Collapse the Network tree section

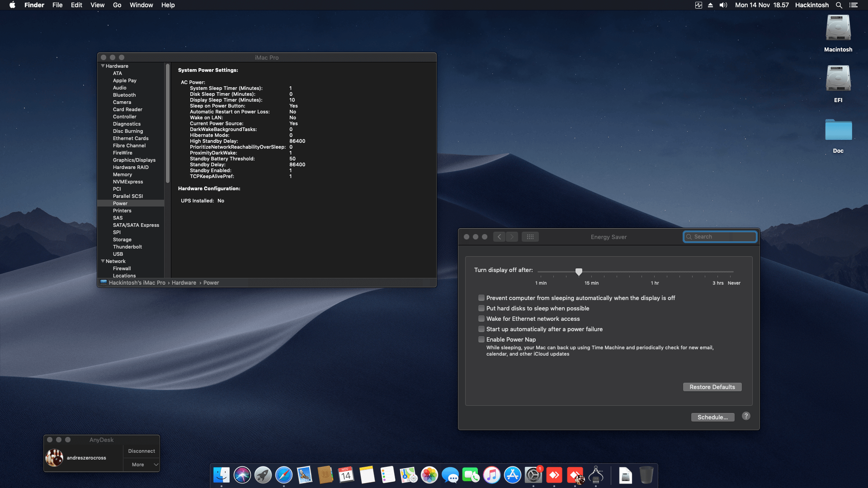103,261
